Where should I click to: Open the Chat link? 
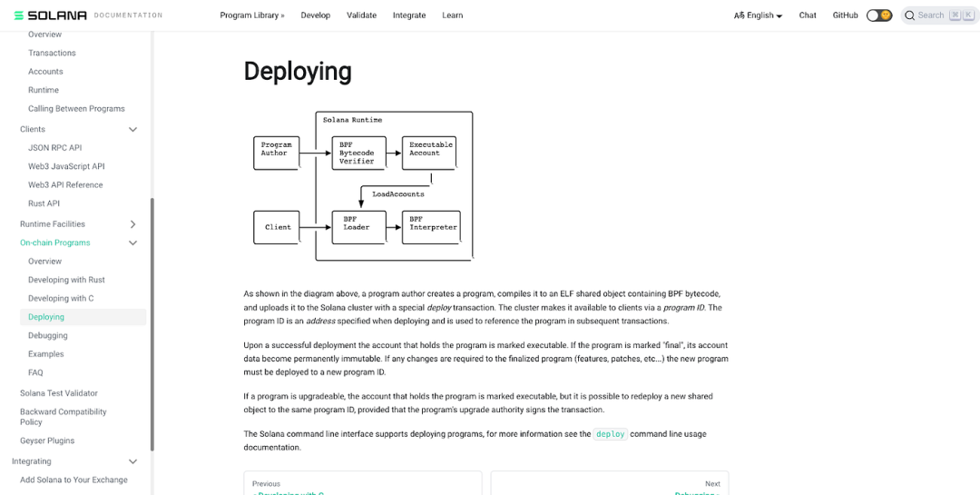coord(808,15)
